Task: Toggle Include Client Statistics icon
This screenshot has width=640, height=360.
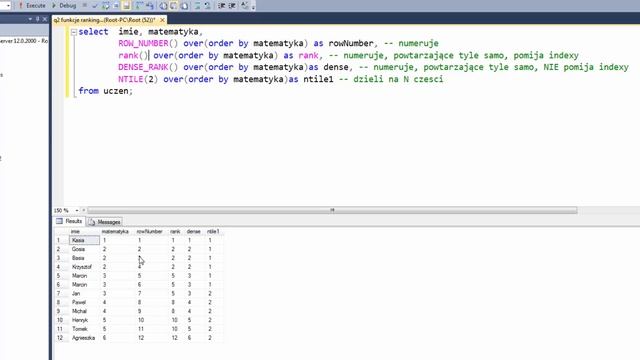Action: tap(150, 6)
